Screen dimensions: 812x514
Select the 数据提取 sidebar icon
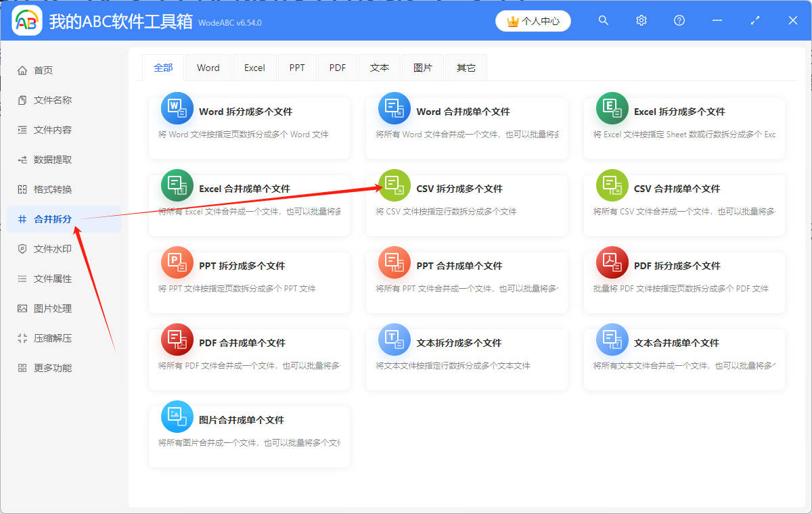(x=23, y=159)
